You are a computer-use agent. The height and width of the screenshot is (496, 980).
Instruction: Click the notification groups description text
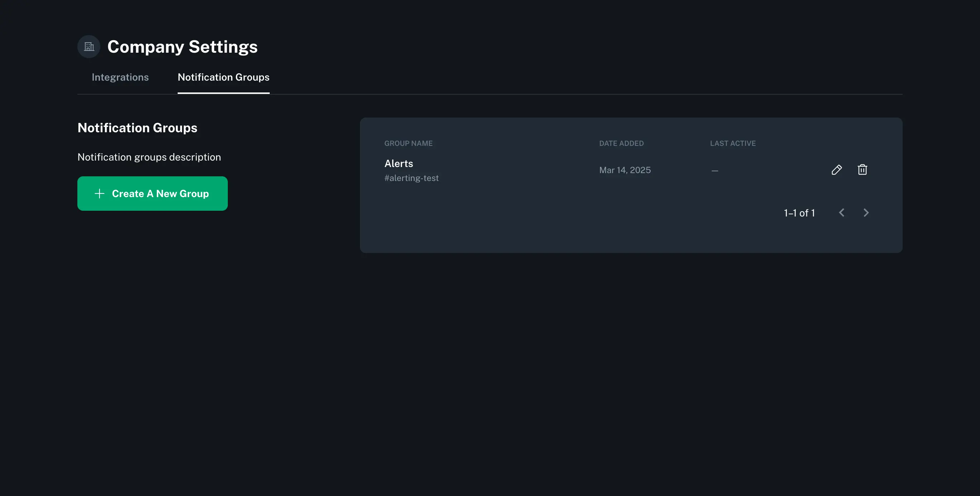[149, 157]
